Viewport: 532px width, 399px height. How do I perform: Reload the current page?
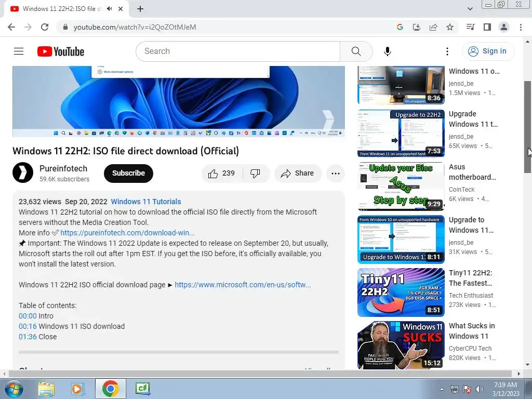pos(45,27)
